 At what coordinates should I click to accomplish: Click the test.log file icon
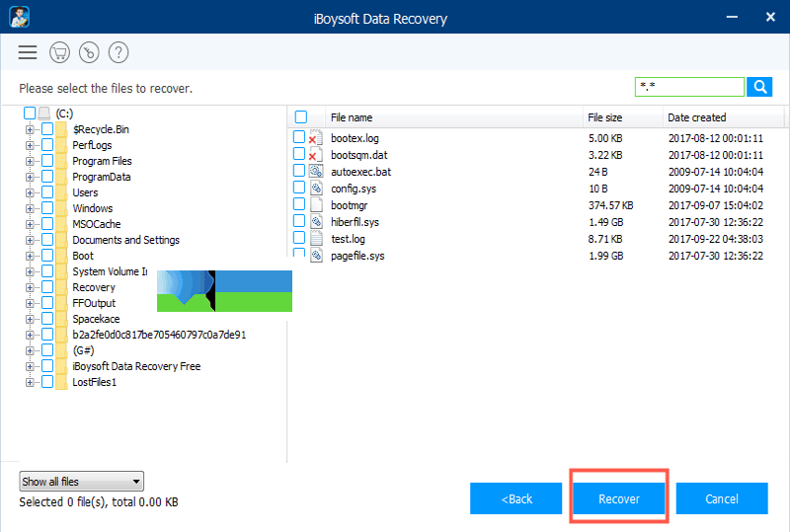316,238
